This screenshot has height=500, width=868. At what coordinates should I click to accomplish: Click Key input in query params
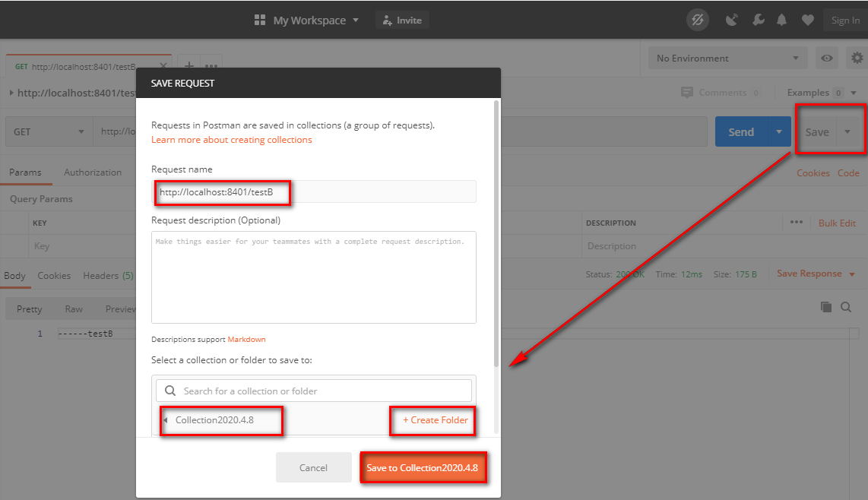pos(82,246)
